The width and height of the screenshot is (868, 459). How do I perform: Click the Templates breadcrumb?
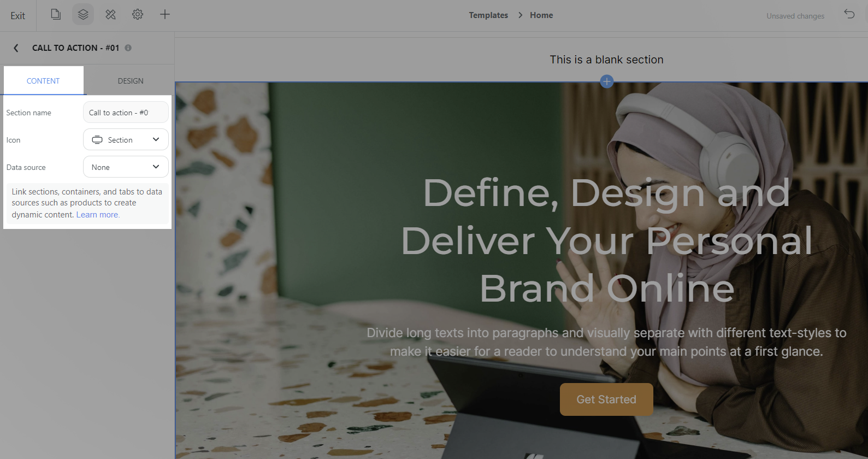coord(488,15)
